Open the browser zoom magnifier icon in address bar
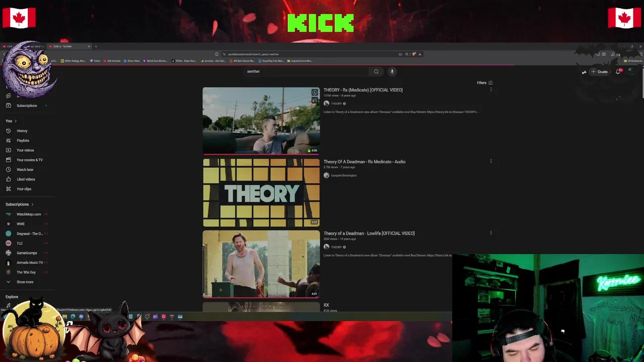The width and height of the screenshot is (644, 362). pyautogui.click(x=407, y=54)
